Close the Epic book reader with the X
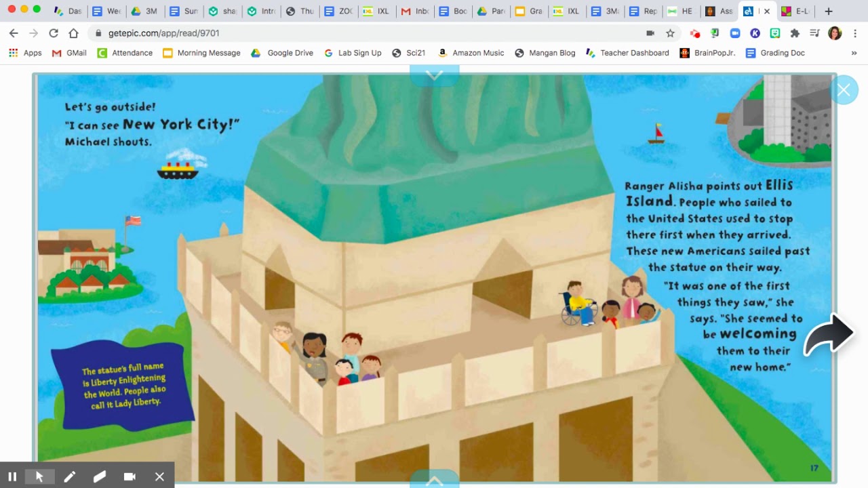 pos(844,89)
